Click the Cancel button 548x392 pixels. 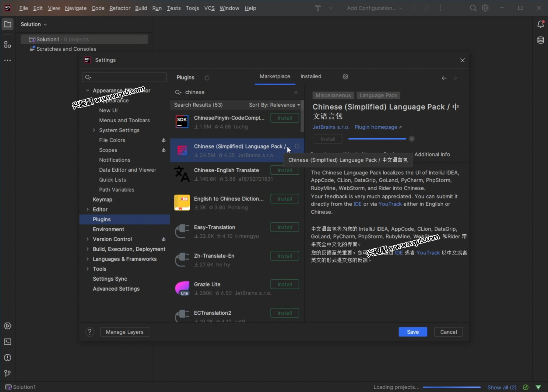(x=448, y=332)
